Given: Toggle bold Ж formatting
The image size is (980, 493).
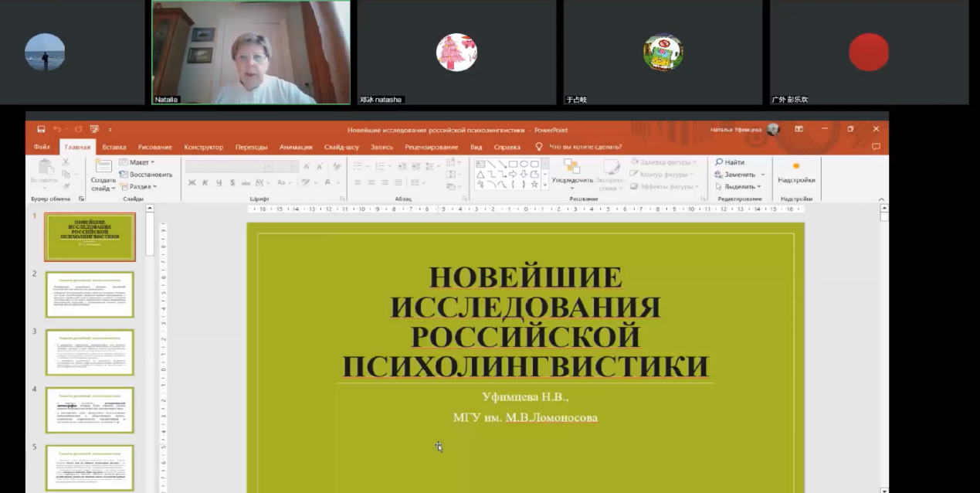Looking at the screenshot, I should (191, 182).
